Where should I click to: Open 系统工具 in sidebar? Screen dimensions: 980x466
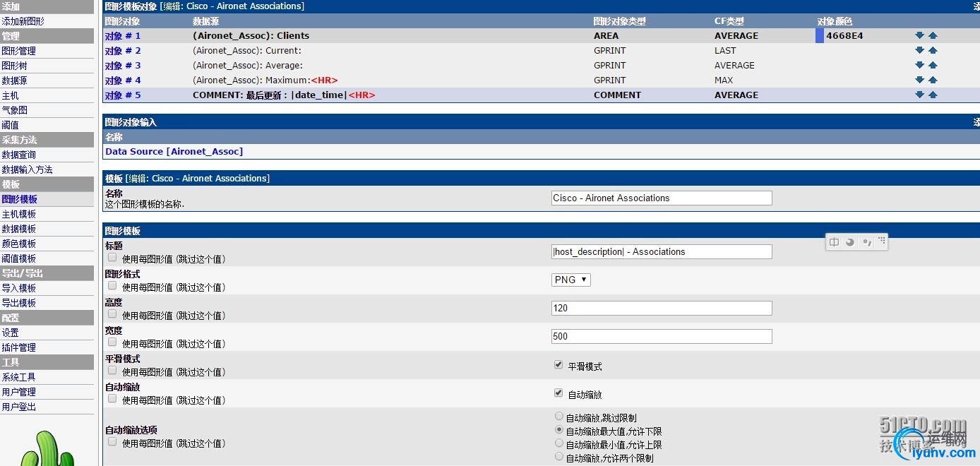18,377
